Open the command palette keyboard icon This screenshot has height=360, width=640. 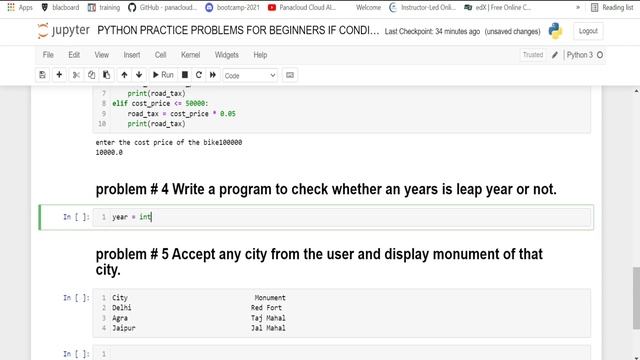[x=290, y=75]
